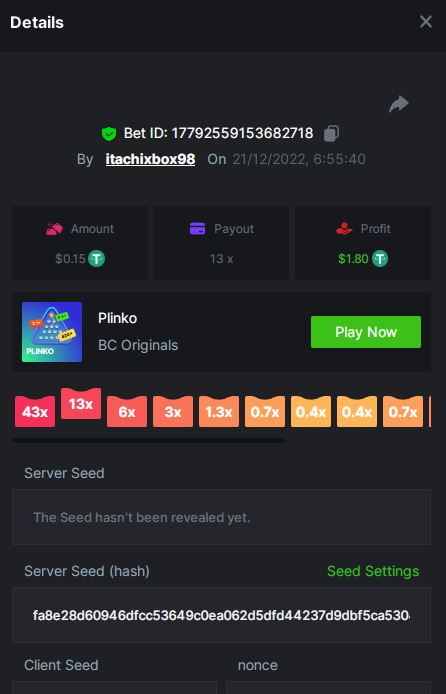Click the Play Now button
The image size is (446, 694).
(366, 332)
